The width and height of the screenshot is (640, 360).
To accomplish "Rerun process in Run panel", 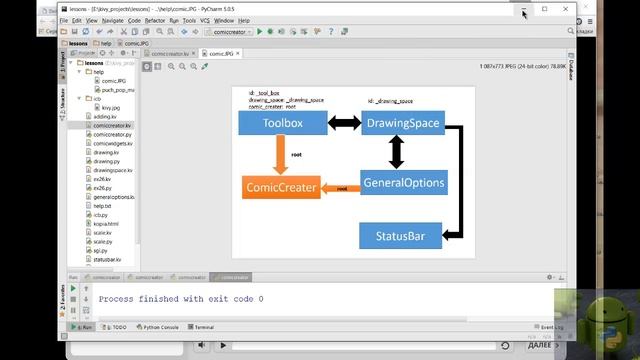I will (x=73, y=288).
